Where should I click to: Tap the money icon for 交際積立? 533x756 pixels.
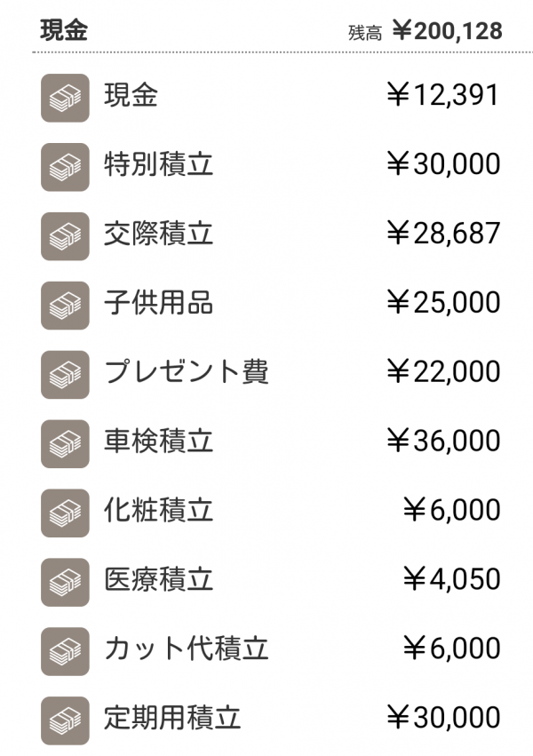tap(65, 236)
